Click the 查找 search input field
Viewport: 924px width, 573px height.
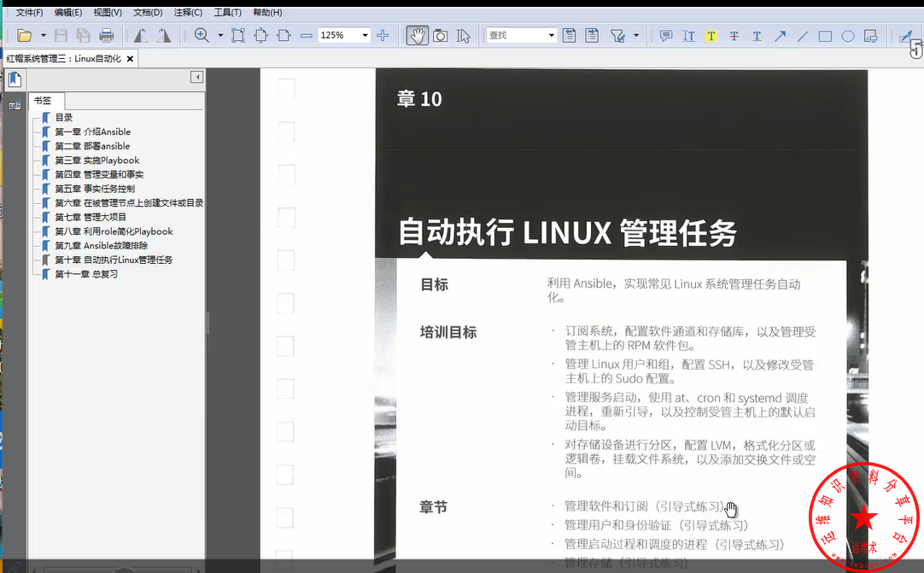(x=515, y=36)
